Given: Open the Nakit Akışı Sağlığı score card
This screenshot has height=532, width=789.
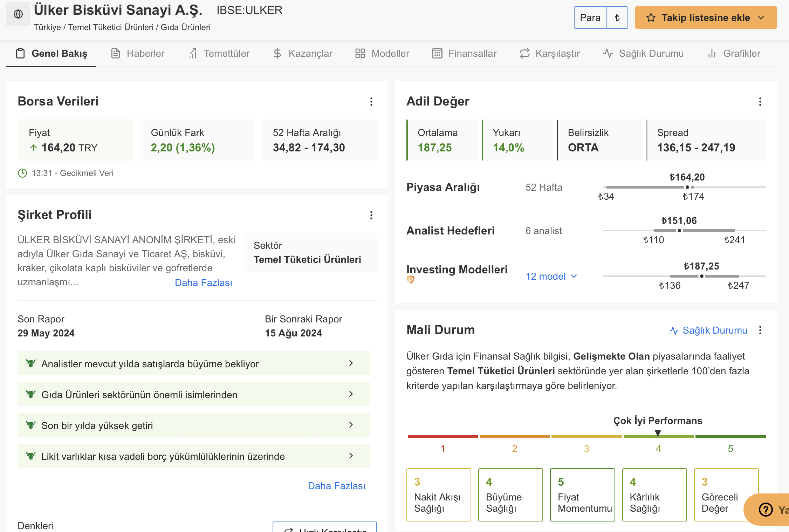Looking at the screenshot, I should (x=439, y=495).
